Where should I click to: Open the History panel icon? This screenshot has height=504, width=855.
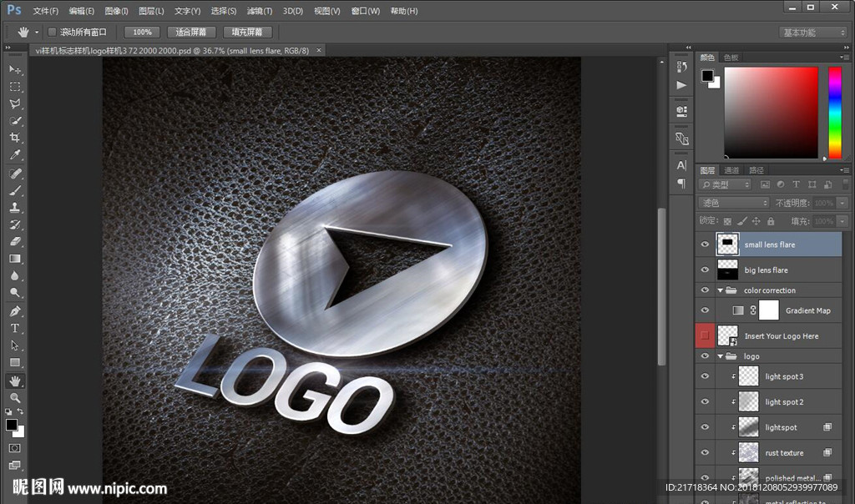coord(681,67)
